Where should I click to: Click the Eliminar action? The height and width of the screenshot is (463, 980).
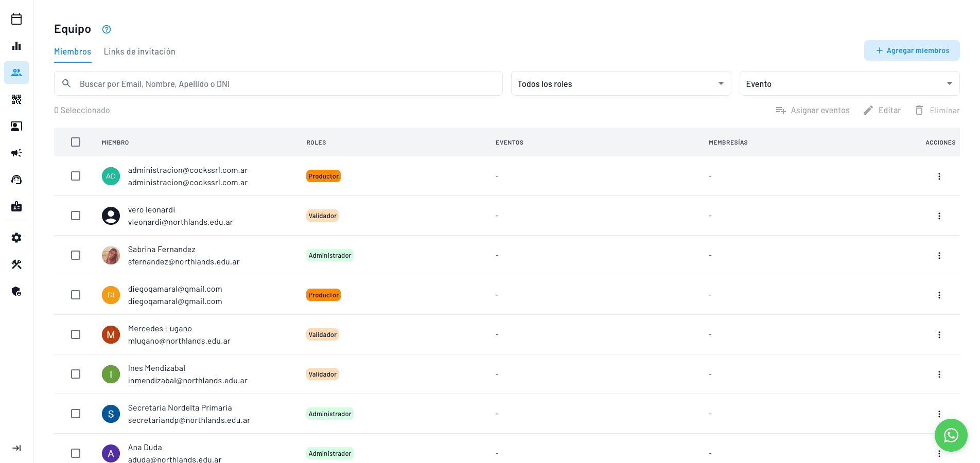click(937, 110)
